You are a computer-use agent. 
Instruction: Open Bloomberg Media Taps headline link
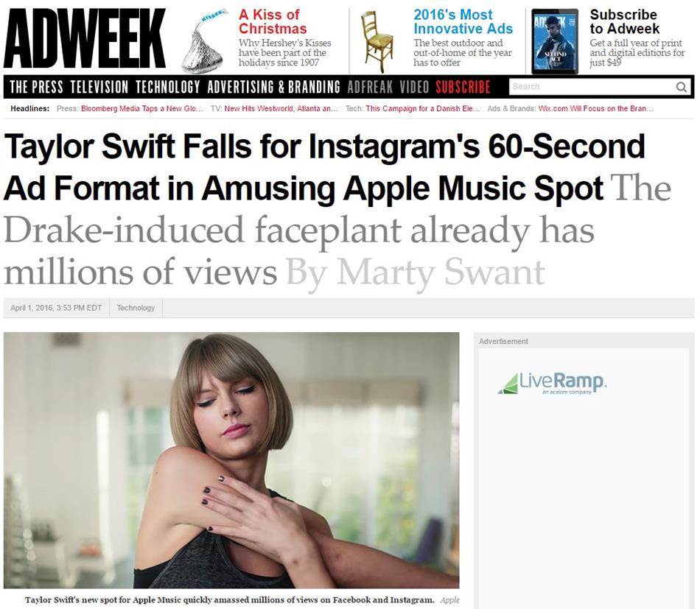142,108
